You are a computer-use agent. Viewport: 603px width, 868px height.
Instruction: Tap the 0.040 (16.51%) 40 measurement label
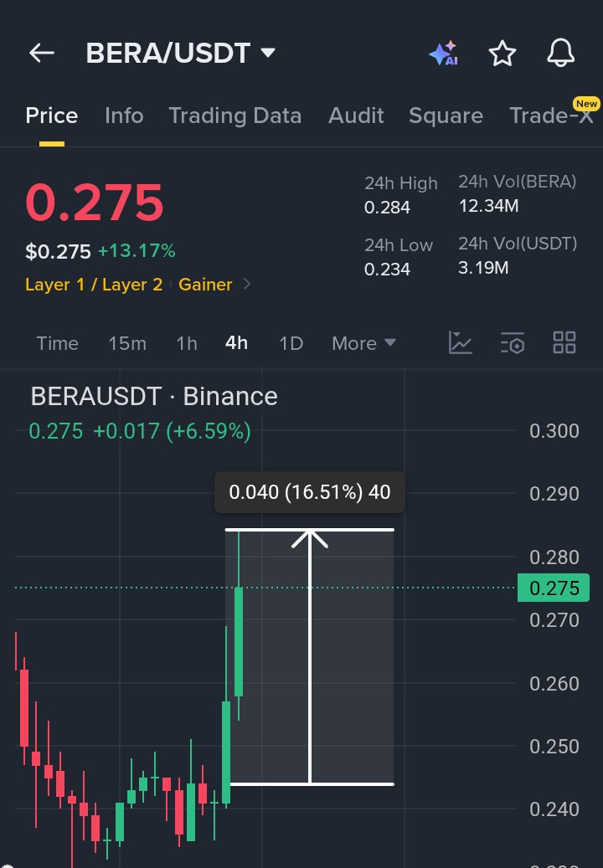310,492
